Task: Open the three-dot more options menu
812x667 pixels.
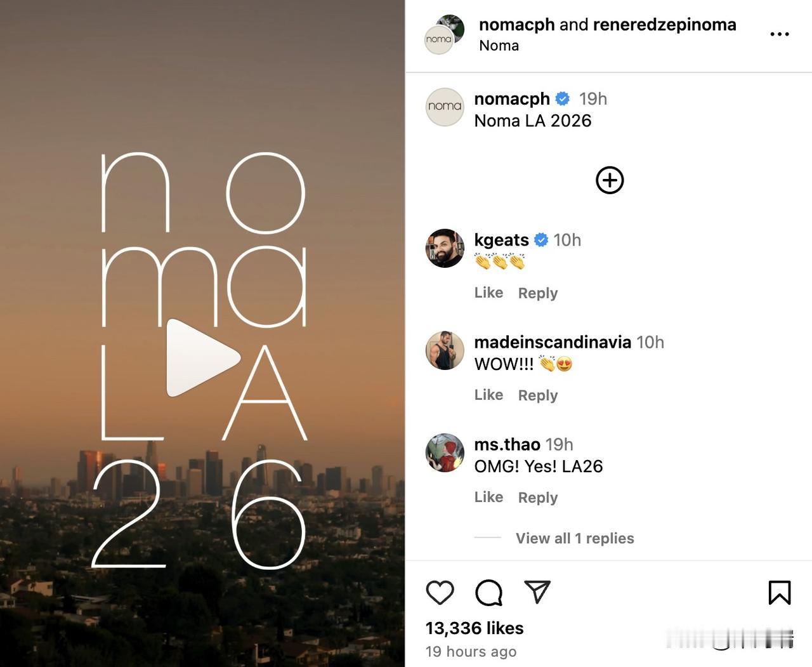Action: pos(780,34)
